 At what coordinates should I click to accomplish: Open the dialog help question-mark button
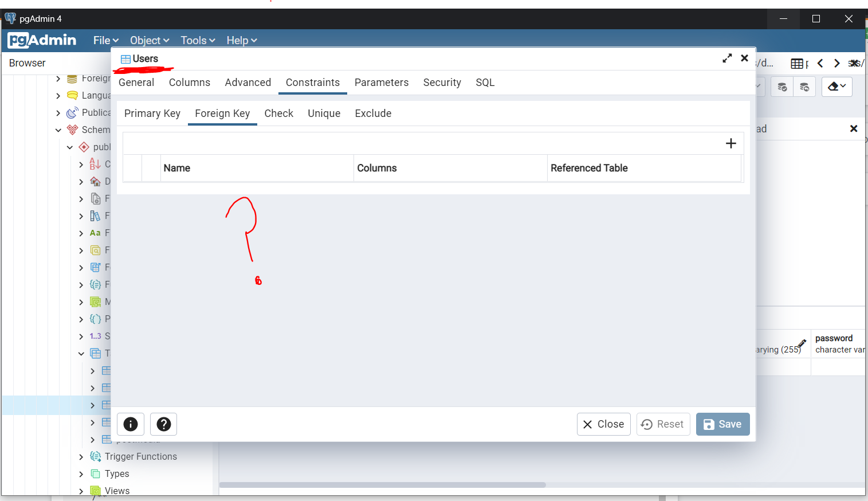point(164,424)
